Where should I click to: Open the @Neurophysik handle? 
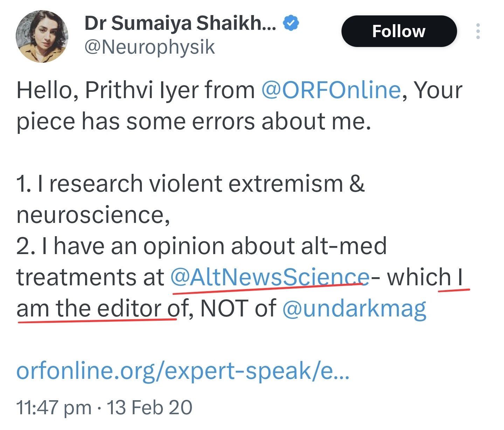150,47
